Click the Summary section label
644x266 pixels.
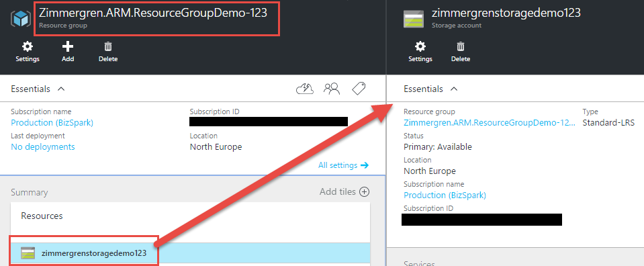(x=29, y=192)
